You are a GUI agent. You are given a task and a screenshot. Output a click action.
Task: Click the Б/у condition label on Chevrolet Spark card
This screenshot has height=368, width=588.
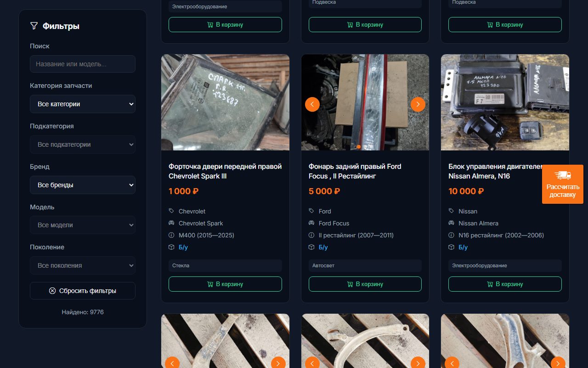pos(183,247)
